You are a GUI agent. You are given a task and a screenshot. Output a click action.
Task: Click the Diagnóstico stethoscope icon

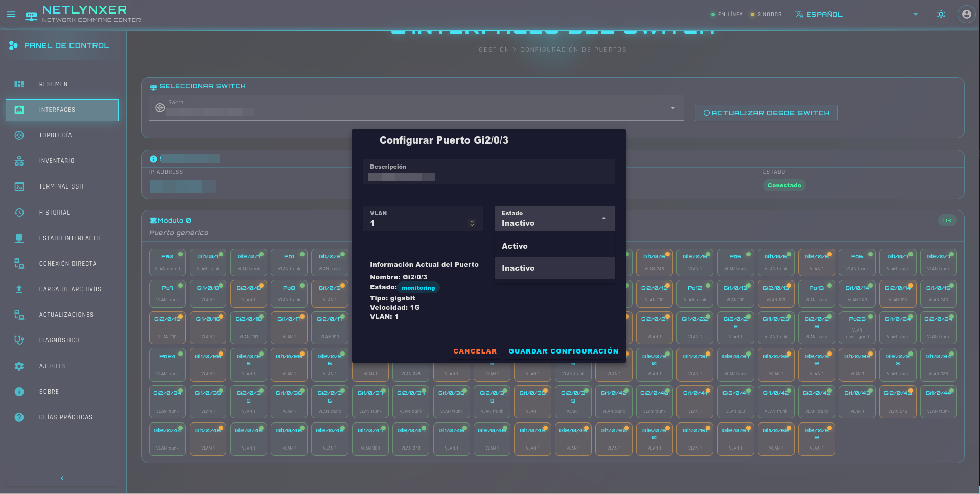point(19,340)
